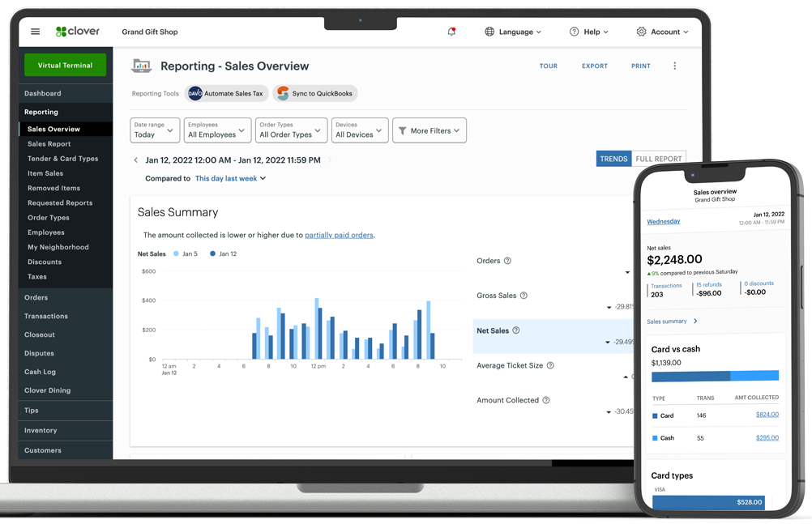812x524 pixels.
Task: Click the DAVO Automate Sales Tax icon
Action: (x=195, y=93)
